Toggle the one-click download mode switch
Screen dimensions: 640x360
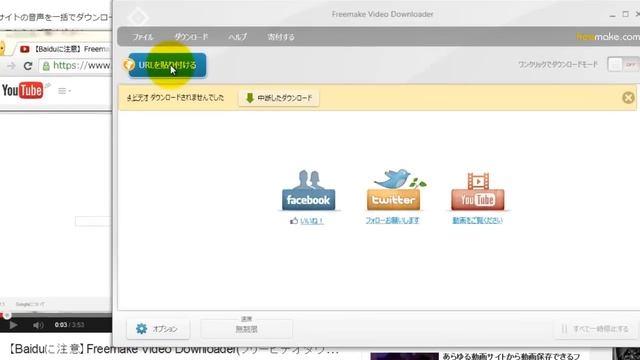(624, 64)
